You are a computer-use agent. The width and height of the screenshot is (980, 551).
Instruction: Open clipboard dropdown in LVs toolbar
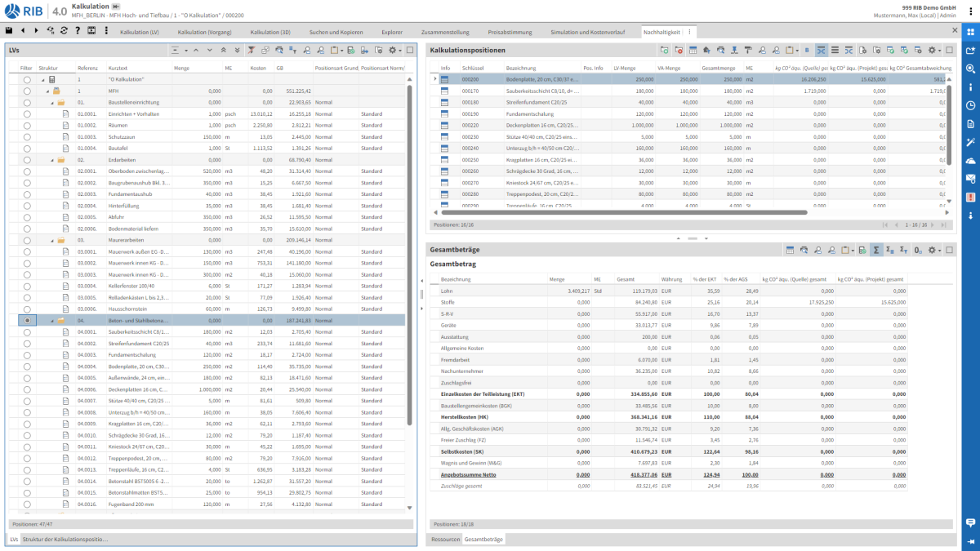click(x=336, y=50)
